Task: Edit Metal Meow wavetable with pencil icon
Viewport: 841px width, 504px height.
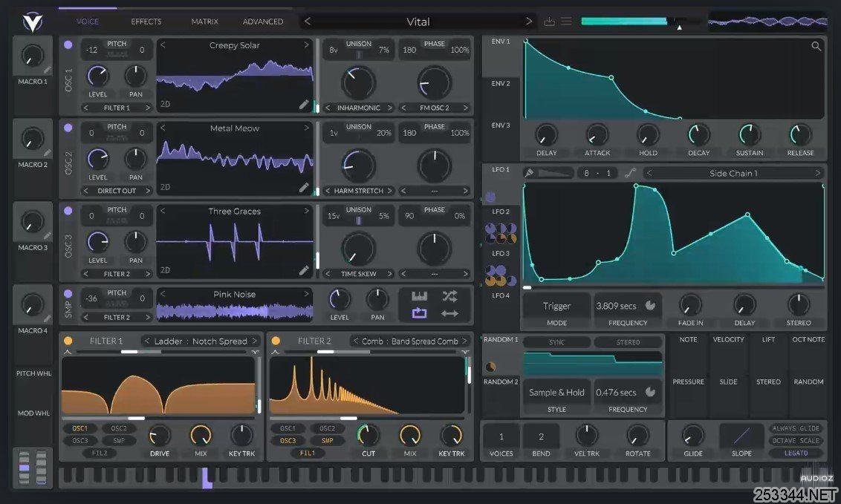Action: (304, 188)
